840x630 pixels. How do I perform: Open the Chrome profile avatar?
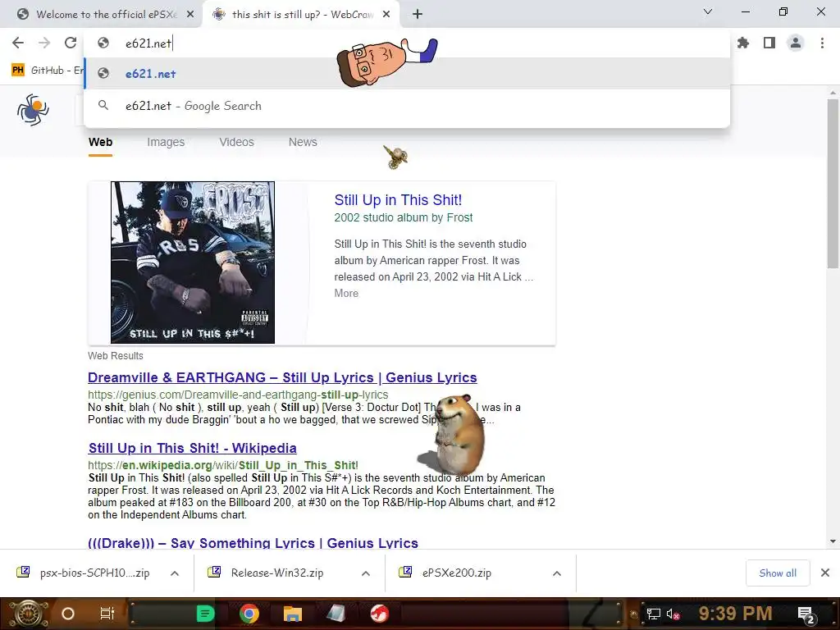(796, 43)
